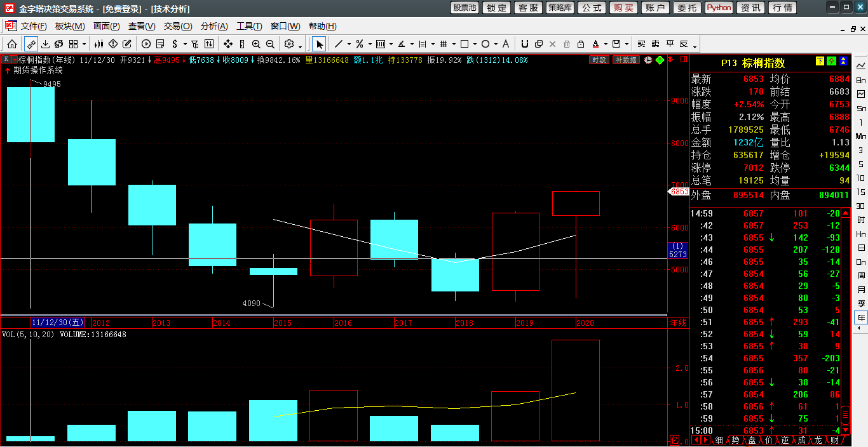Click the trade list scrollbar down arrow
Image resolution: width=868 pixels, height=447 pixels.
[845, 430]
